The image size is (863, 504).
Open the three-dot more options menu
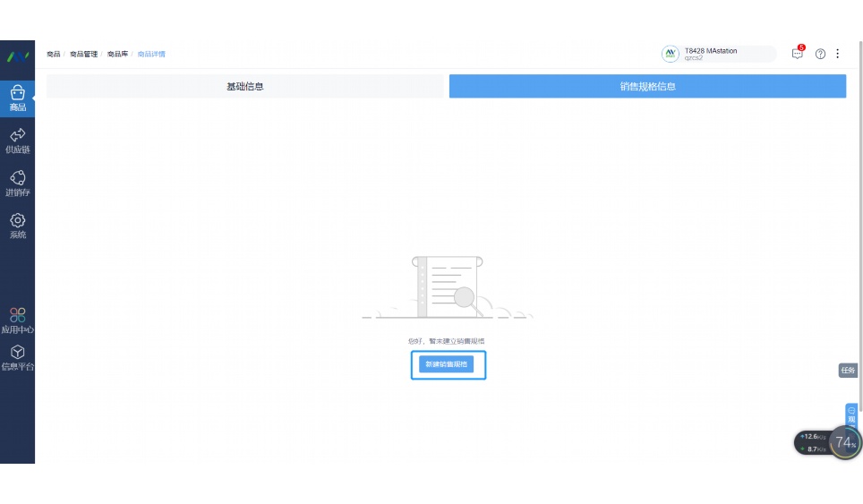pyautogui.click(x=838, y=54)
